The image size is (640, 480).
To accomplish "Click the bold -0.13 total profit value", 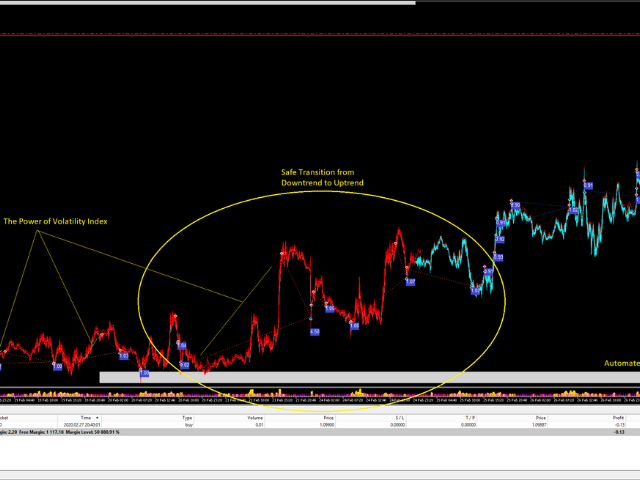I will [620, 432].
